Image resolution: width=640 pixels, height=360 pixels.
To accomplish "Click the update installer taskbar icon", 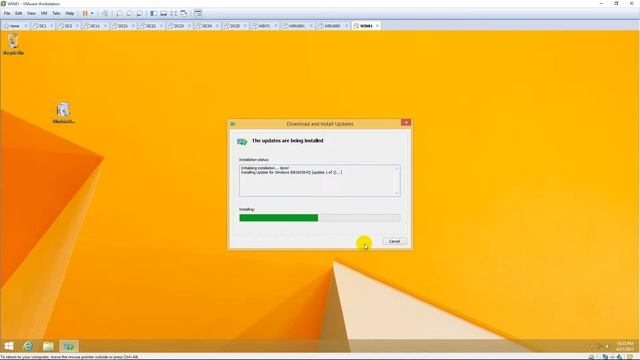I will (x=69, y=346).
